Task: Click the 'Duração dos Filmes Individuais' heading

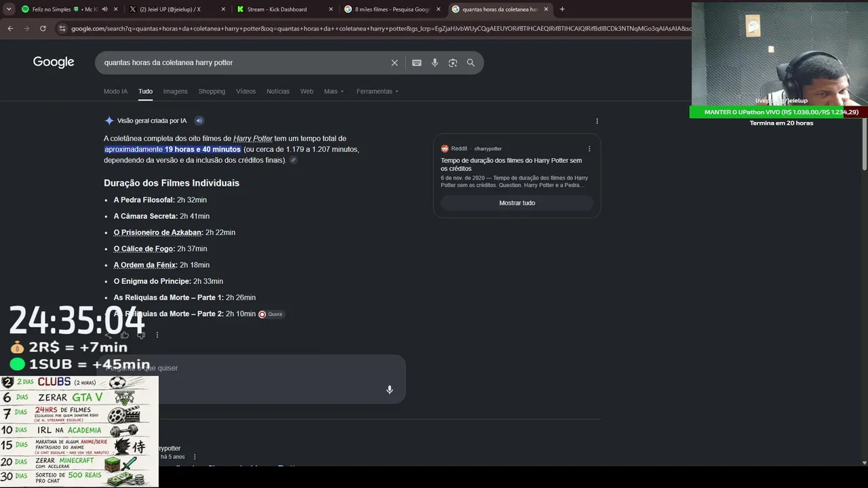Action: pos(172,183)
